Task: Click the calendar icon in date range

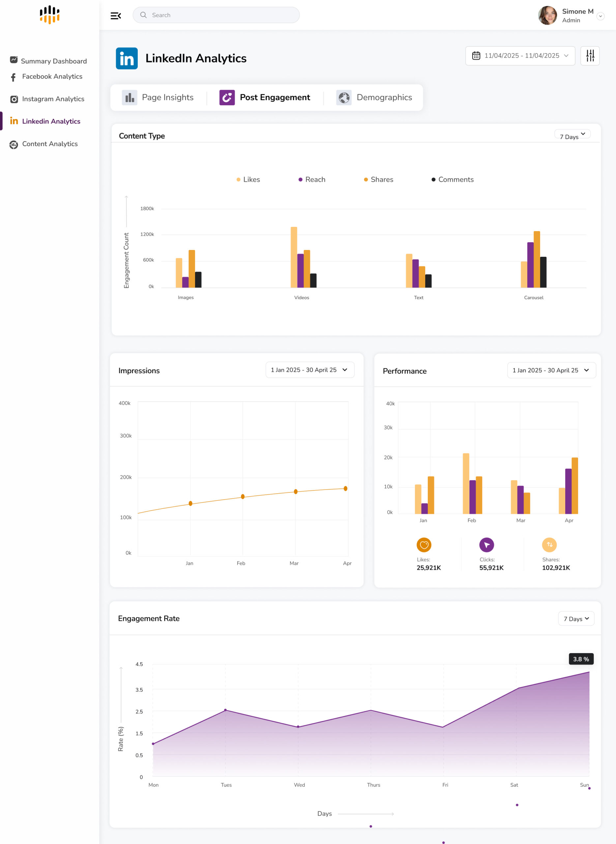Action: coord(476,56)
